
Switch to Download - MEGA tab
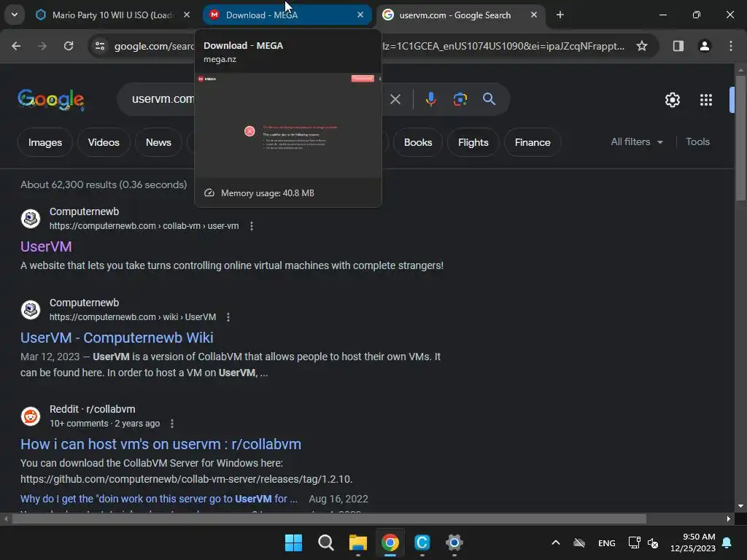287,15
